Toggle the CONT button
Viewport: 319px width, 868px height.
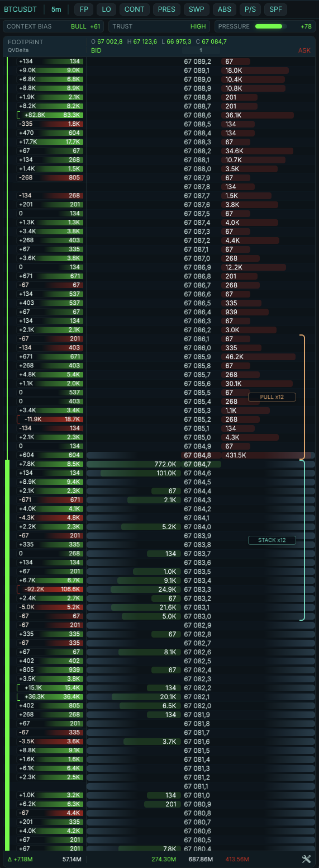pyautogui.click(x=135, y=9)
